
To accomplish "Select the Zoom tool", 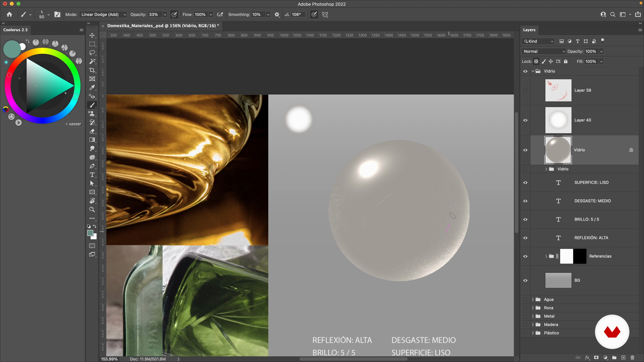I will 92,210.
